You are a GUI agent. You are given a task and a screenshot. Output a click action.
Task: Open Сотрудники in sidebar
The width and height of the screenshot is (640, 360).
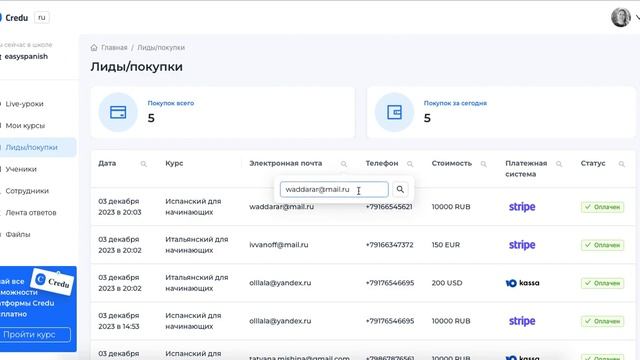pos(27,191)
